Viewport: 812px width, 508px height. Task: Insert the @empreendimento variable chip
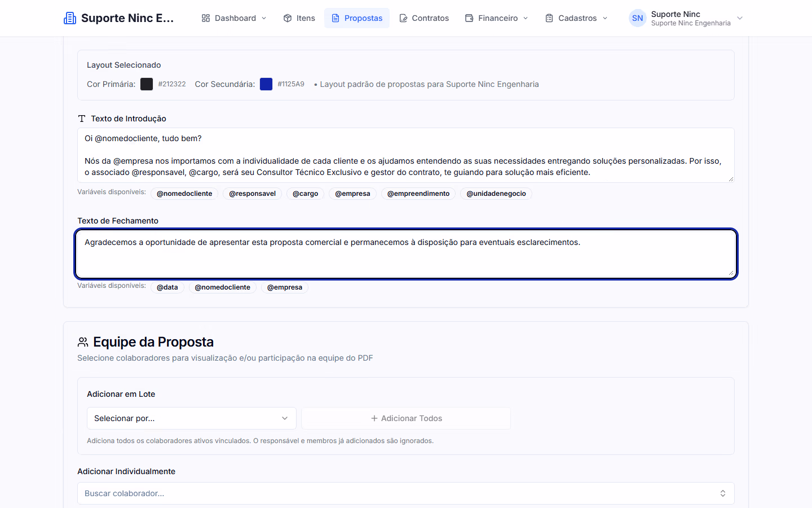click(418, 194)
